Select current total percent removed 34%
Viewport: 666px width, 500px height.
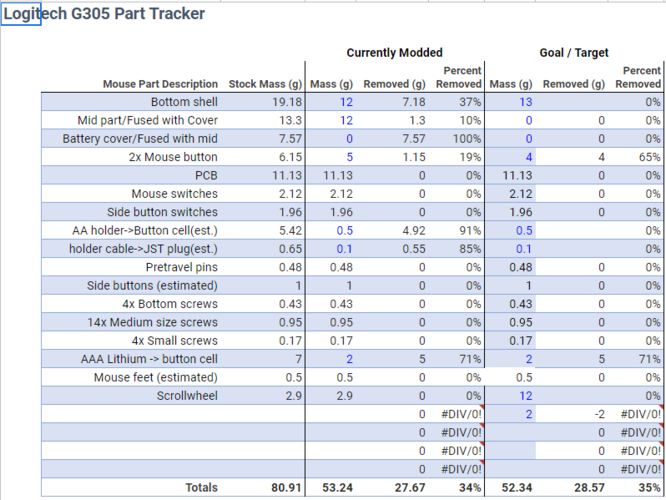pos(470,487)
